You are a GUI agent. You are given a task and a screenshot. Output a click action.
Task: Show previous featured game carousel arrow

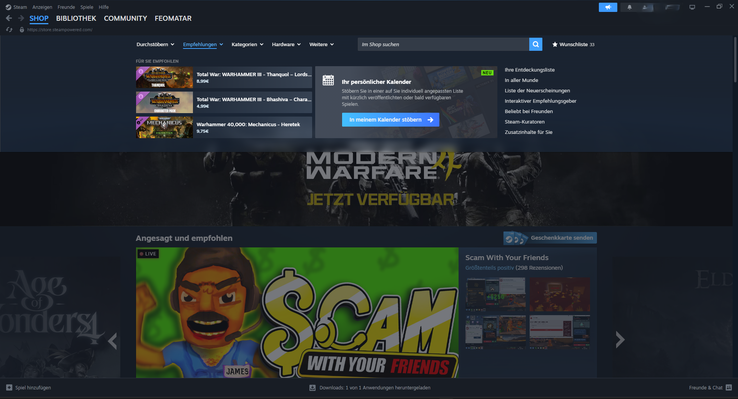coord(112,341)
